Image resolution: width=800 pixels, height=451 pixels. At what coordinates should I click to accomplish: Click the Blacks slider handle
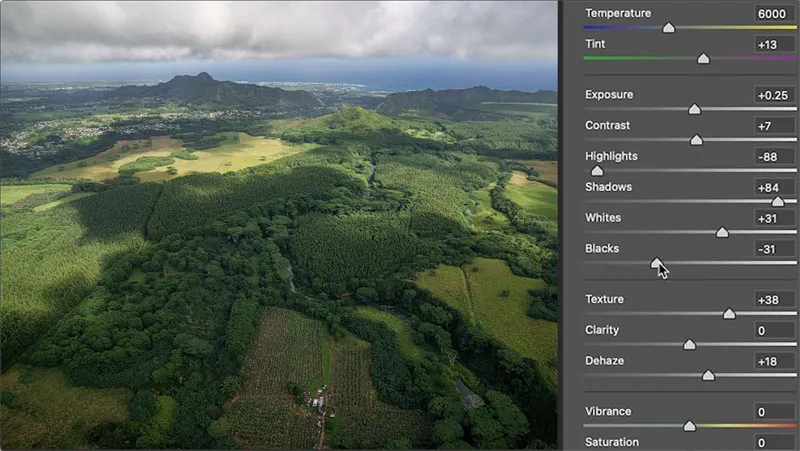point(657,263)
